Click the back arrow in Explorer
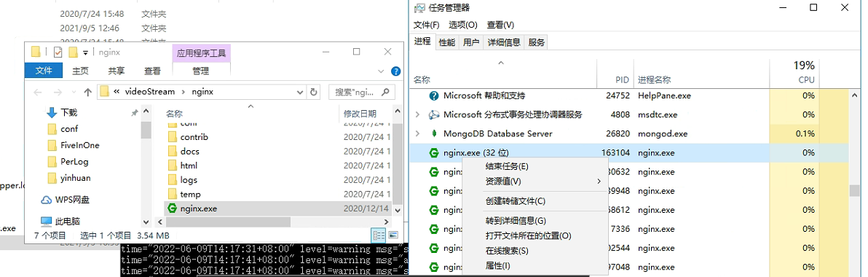The height and width of the screenshot is (277, 868). [x=38, y=92]
